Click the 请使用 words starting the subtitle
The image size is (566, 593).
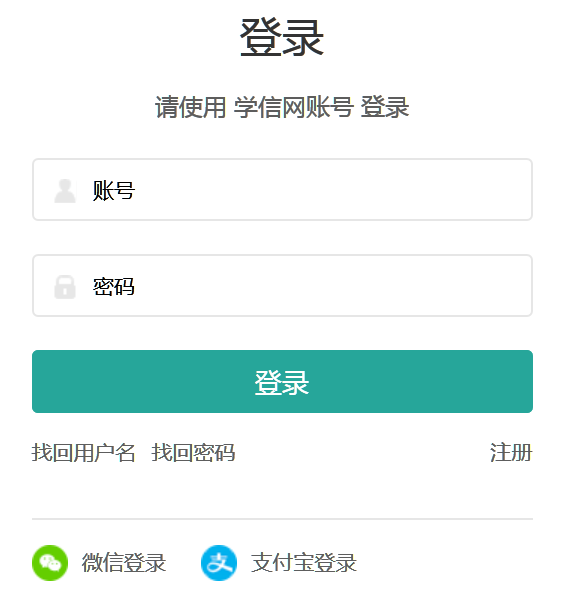[191, 107]
